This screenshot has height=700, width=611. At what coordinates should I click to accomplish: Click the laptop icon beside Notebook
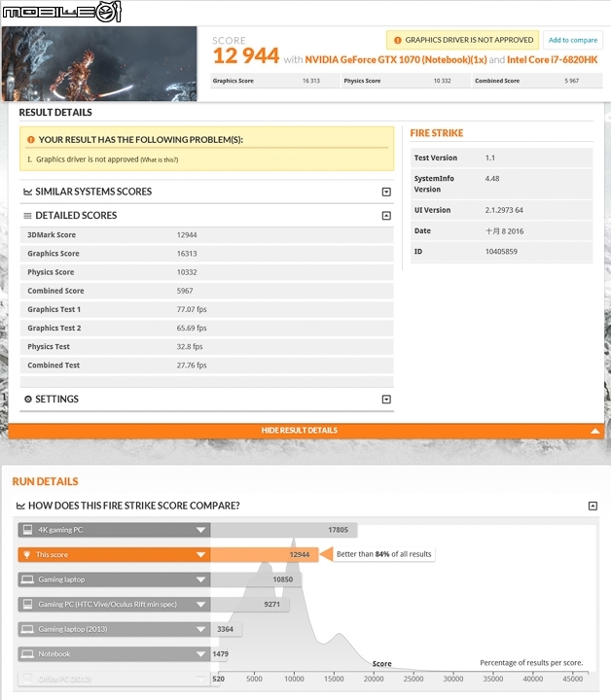click(x=27, y=654)
